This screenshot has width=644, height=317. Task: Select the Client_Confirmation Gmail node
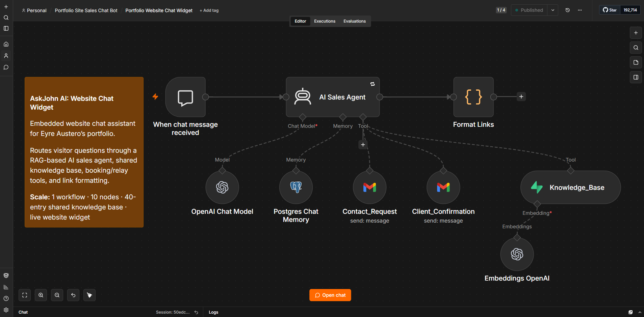[x=443, y=187]
